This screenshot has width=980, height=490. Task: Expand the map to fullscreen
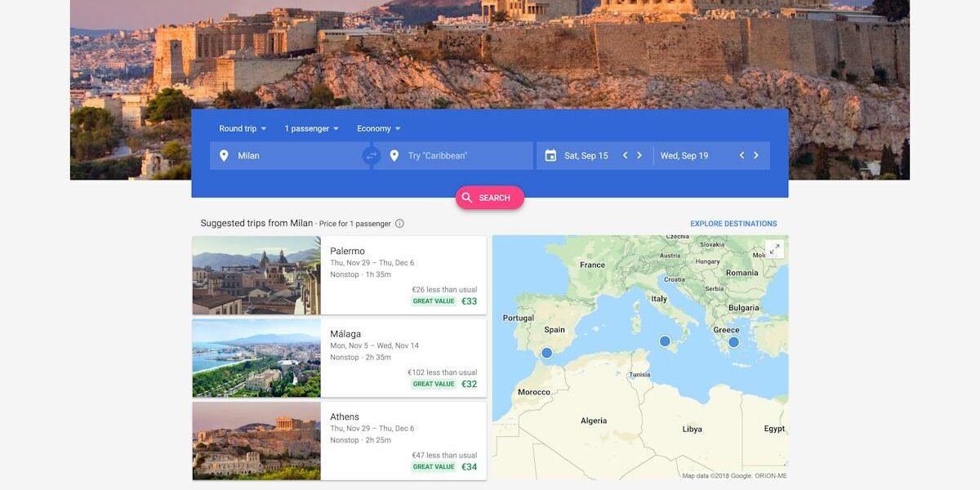[774, 249]
